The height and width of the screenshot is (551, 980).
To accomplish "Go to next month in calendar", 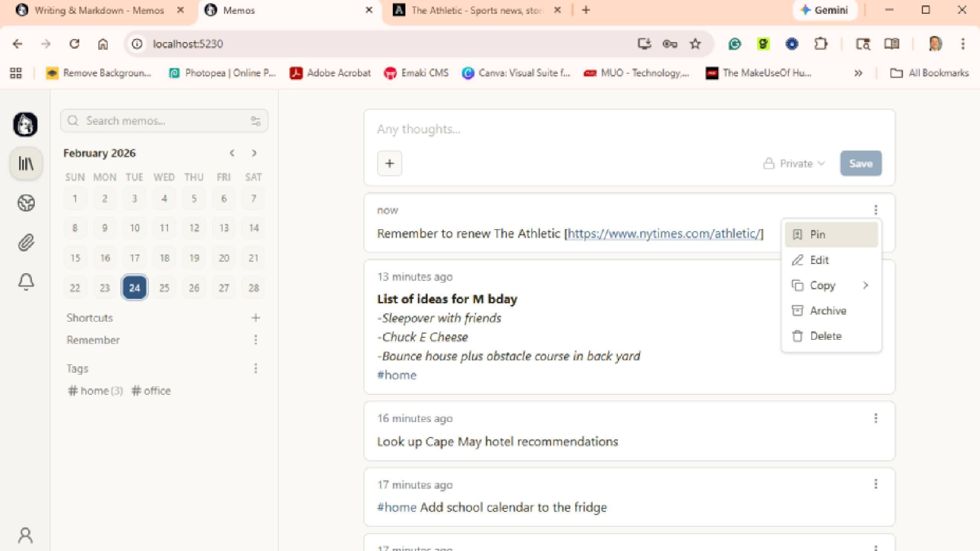I will point(254,153).
